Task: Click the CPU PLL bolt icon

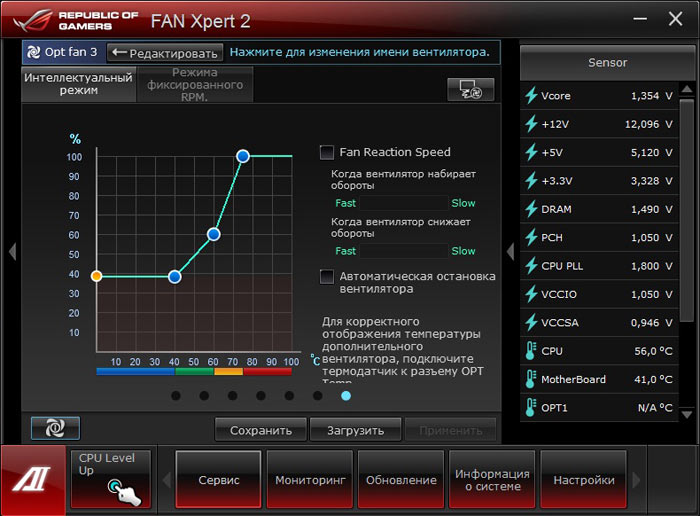Action: tap(531, 266)
